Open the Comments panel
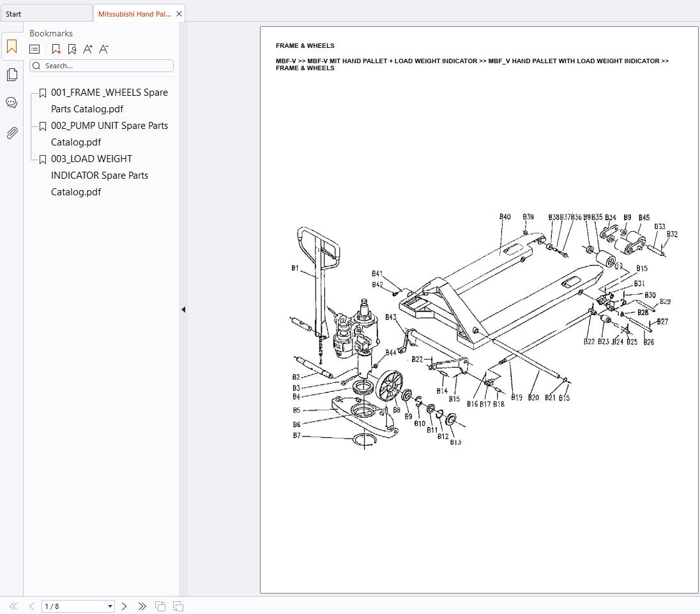This screenshot has width=700, height=614. 11,103
